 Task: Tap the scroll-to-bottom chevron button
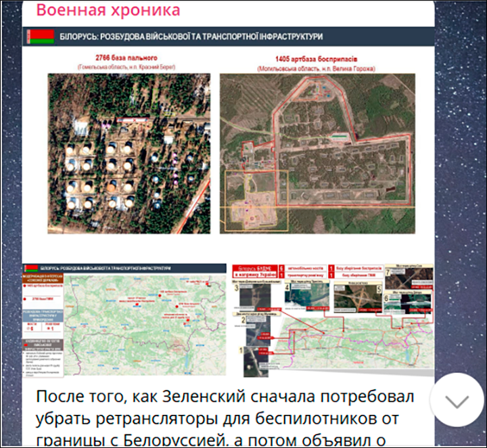pos(457,401)
